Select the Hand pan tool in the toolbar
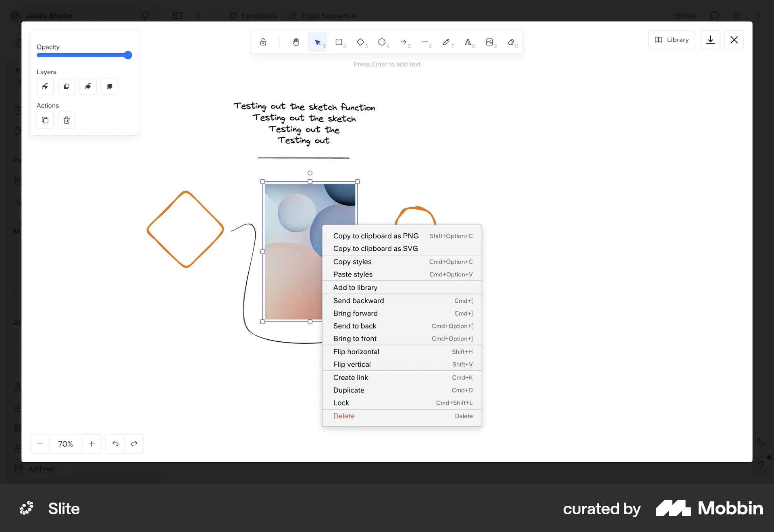Viewport: 774px width, 532px height. [296, 42]
